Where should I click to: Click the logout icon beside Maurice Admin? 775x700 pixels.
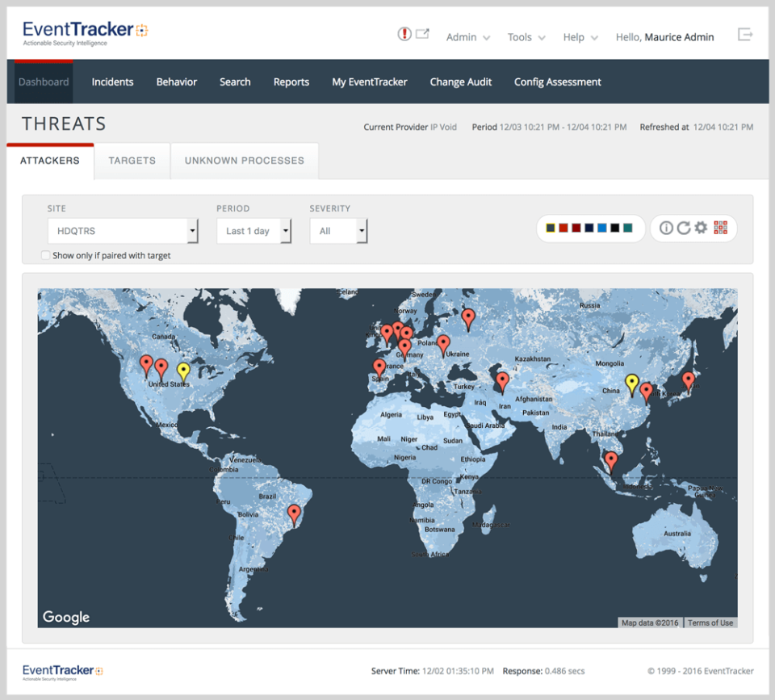point(745,34)
